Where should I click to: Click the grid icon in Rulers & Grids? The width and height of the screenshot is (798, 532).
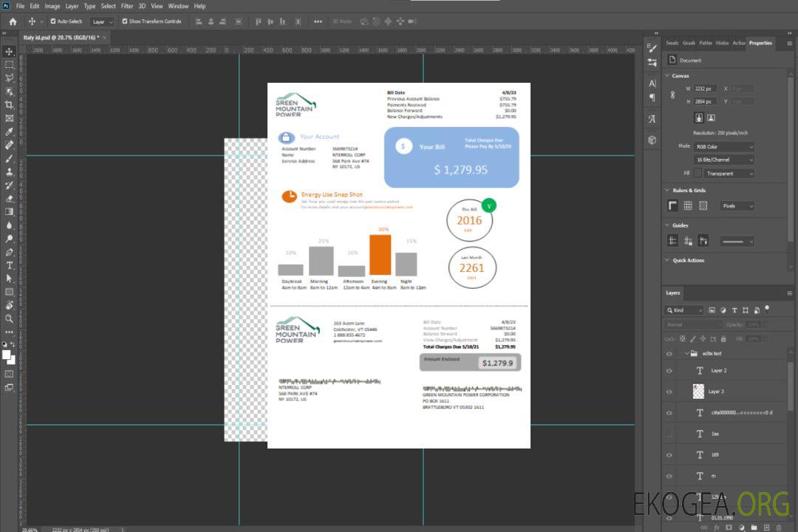point(687,206)
